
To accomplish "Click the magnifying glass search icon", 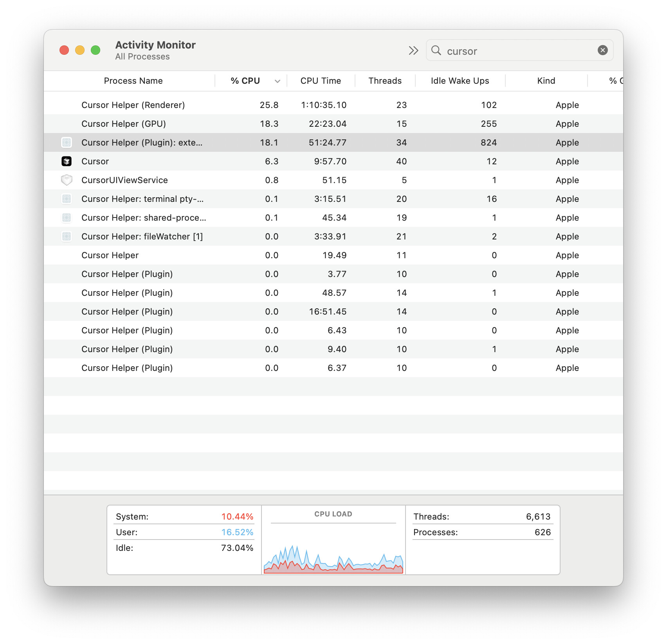I will tap(436, 50).
